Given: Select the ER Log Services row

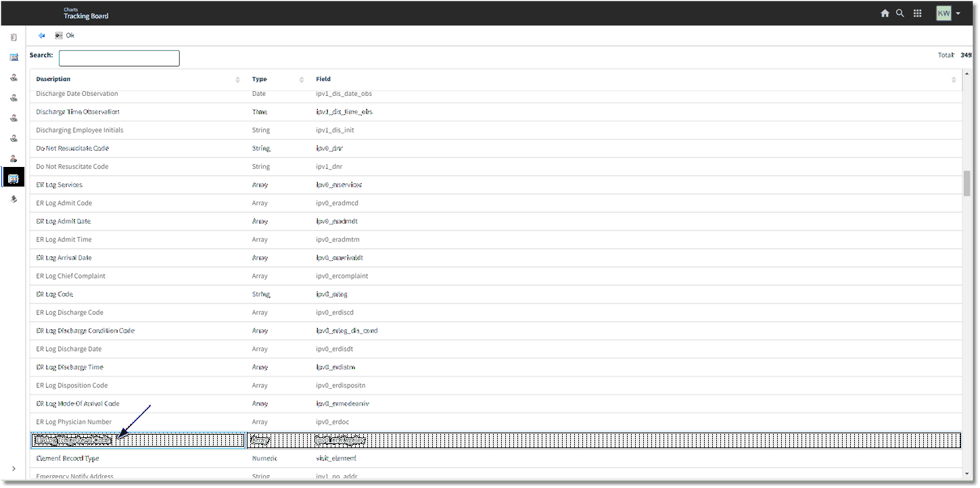Looking at the screenshot, I should (x=496, y=185).
